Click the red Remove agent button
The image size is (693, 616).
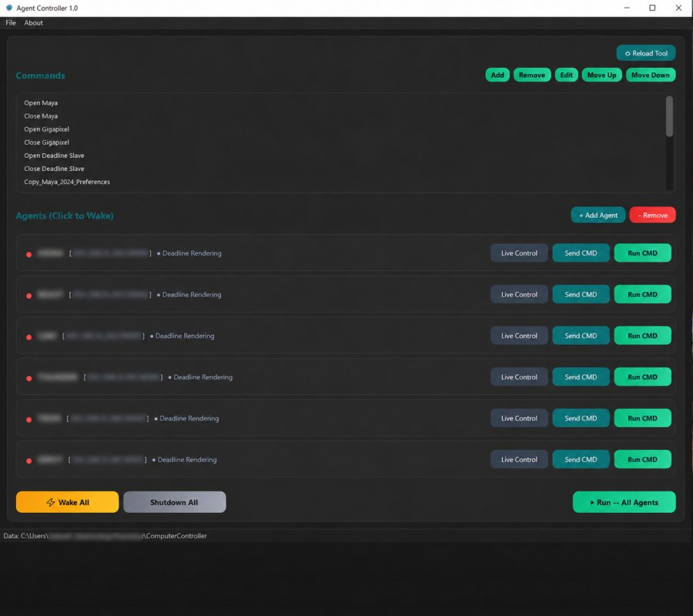point(652,215)
